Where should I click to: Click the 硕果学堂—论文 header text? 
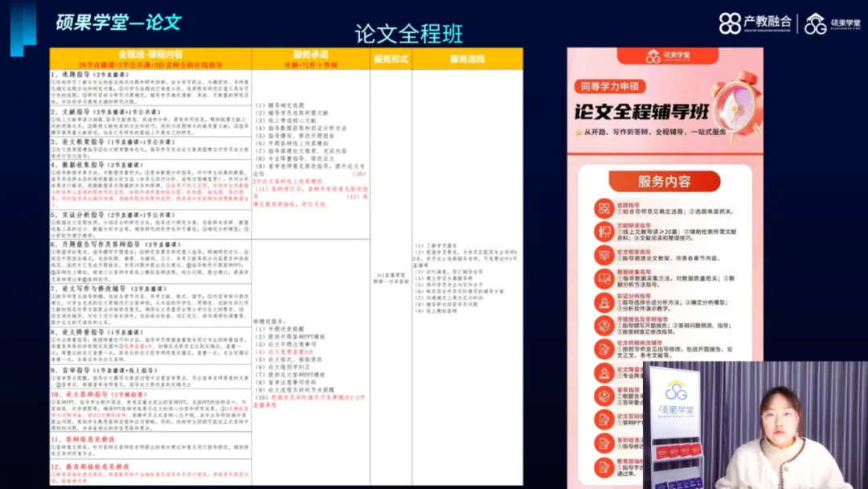pyautogui.click(x=118, y=23)
